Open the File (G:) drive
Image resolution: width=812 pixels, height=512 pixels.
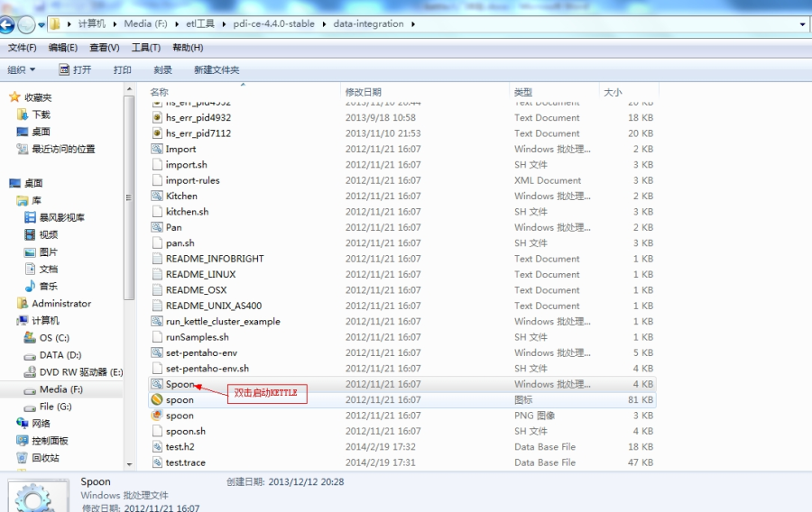(x=48, y=407)
